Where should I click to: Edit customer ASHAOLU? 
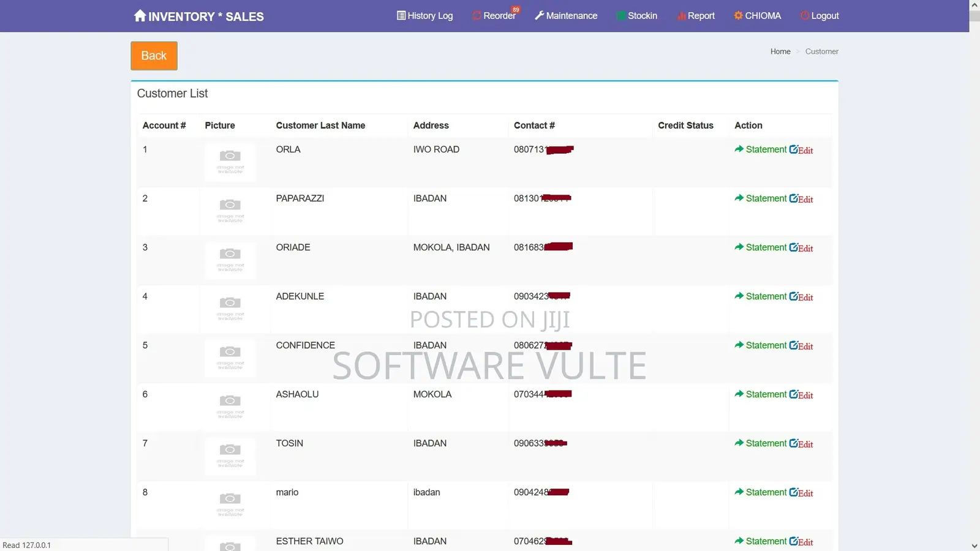tap(801, 395)
